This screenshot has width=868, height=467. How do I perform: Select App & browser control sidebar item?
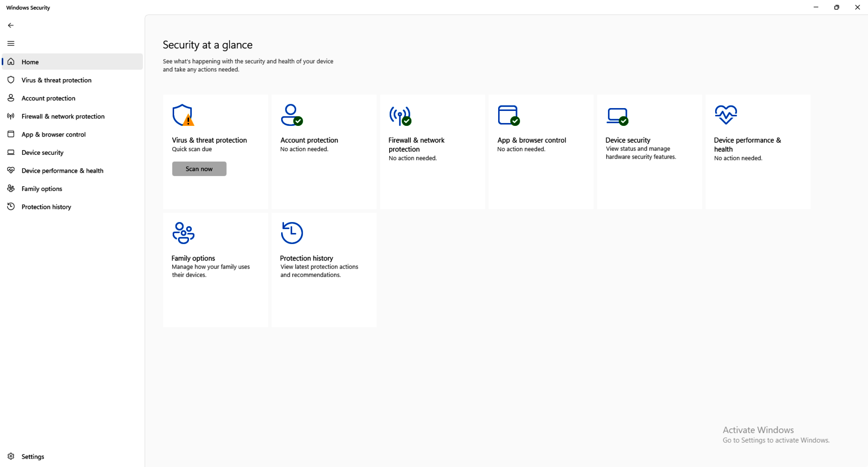click(54, 135)
